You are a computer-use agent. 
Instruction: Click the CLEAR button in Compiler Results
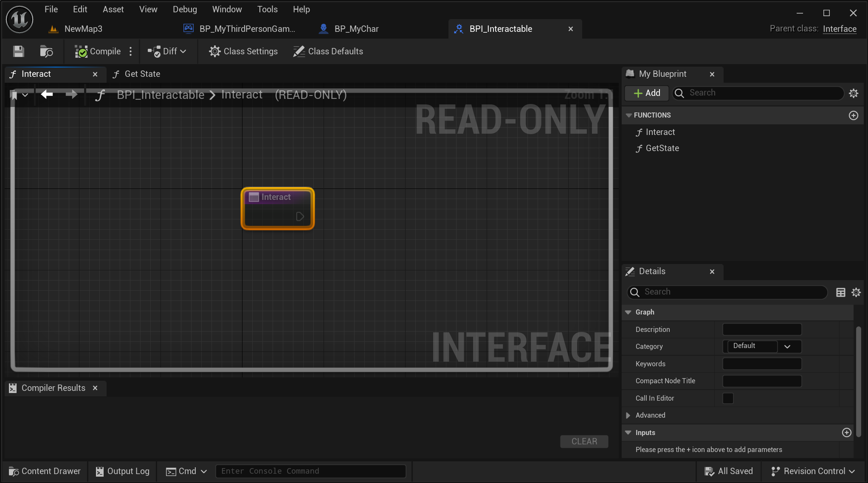tap(584, 441)
